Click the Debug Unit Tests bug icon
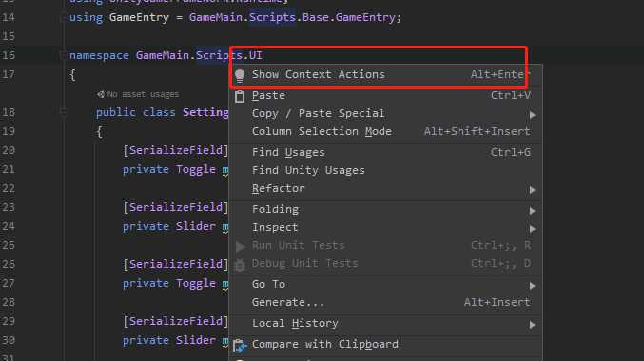The image size is (644, 361). click(x=240, y=265)
